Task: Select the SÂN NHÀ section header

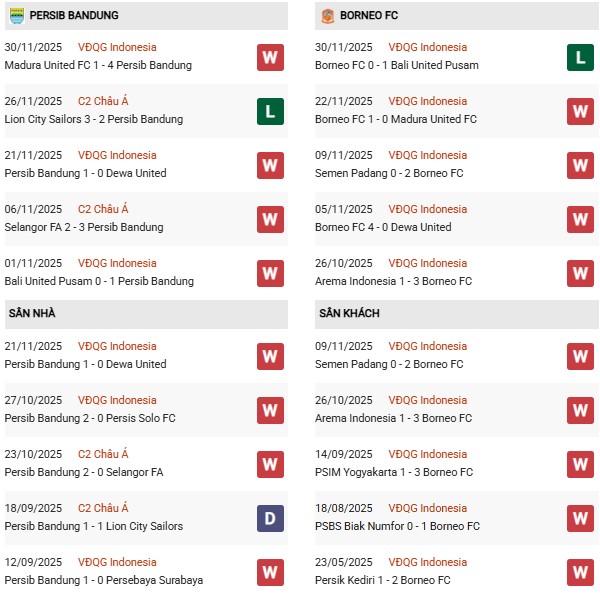Action: 32,313
